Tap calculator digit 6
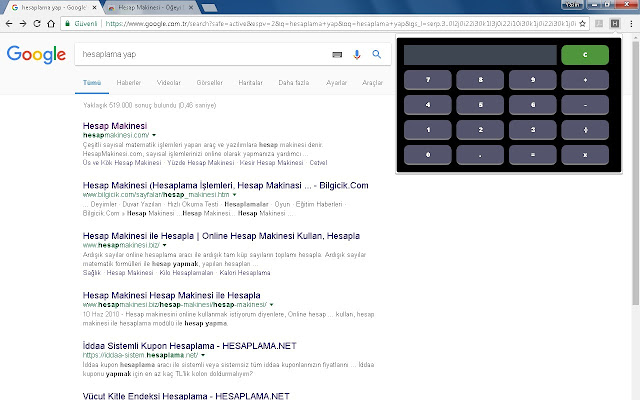This screenshot has height=400, width=640. coord(533,105)
